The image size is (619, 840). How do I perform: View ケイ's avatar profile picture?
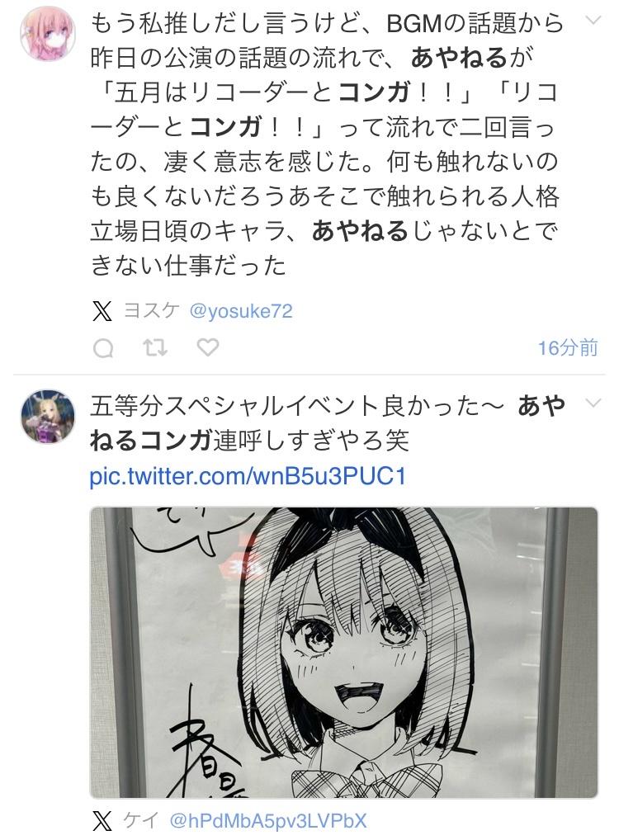click(48, 416)
